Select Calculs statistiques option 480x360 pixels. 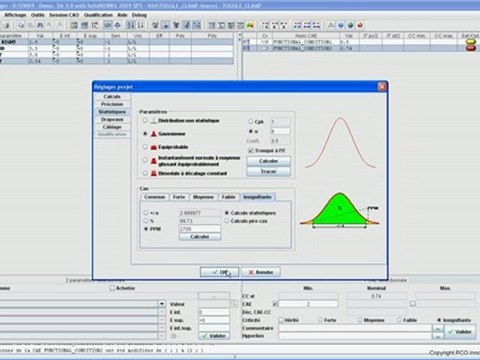(x=227, y=213)
